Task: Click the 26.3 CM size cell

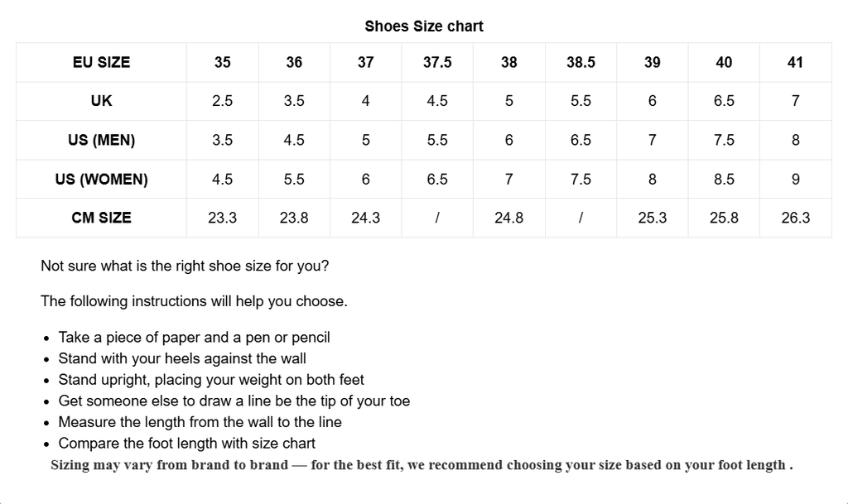Action: tap(795, 218)
